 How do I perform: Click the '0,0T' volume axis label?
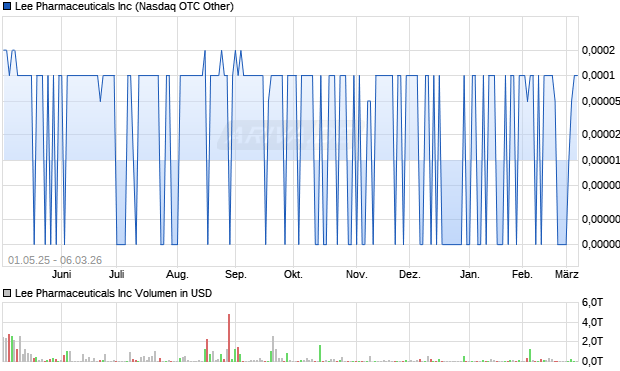592,360
